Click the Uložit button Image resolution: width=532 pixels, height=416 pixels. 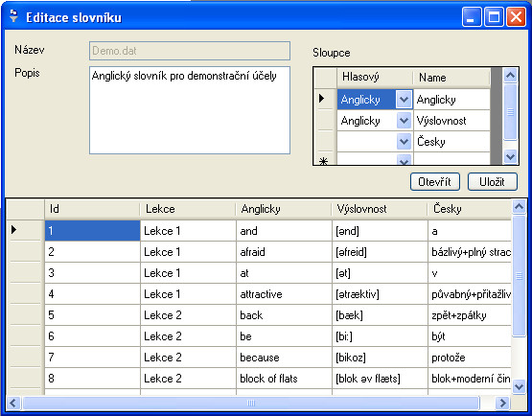(x=493, y=182)
